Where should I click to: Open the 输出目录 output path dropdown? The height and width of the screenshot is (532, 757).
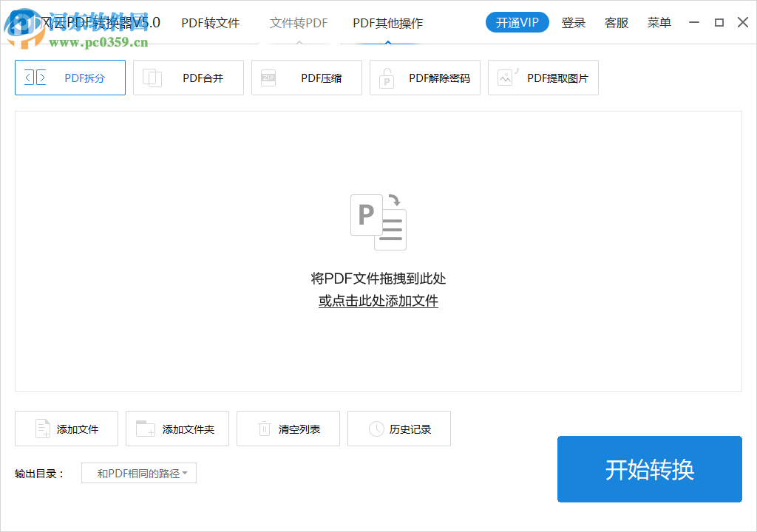coord(138,473)
